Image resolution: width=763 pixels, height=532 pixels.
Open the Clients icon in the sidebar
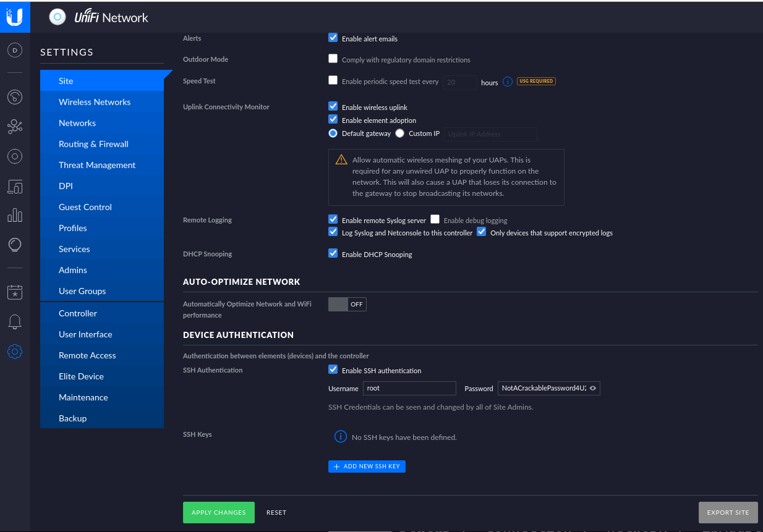pyautogui.click(x=15, y=186)
